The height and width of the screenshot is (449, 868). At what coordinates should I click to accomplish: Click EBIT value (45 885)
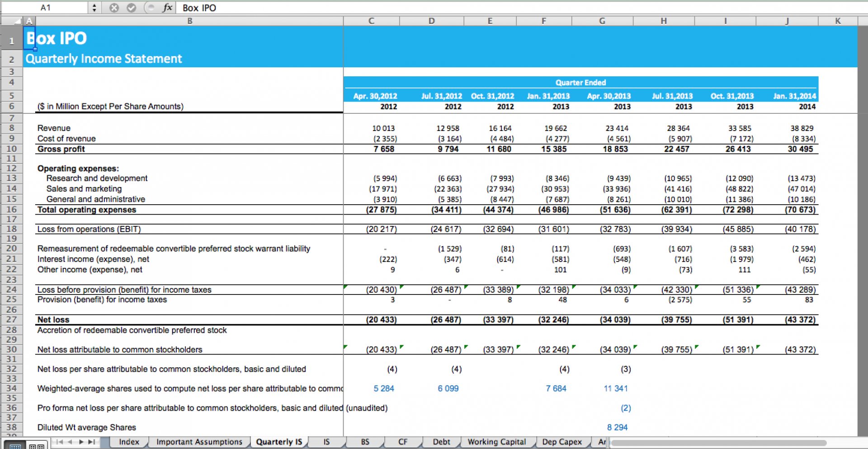738,229
